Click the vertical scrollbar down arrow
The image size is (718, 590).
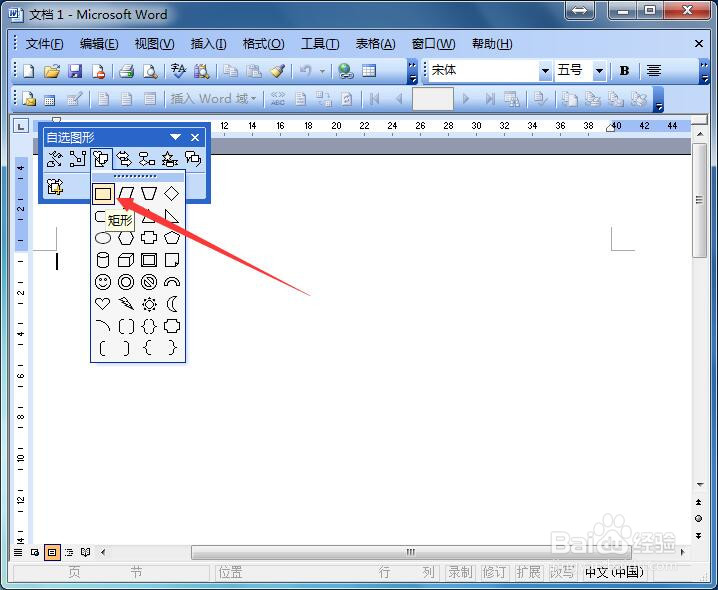coord(700,485)
